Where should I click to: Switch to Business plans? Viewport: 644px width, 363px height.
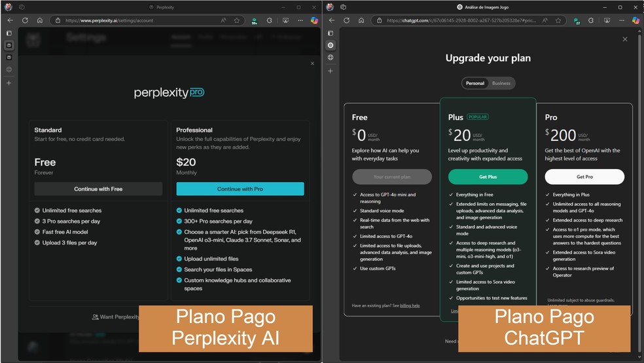(501, 83)
